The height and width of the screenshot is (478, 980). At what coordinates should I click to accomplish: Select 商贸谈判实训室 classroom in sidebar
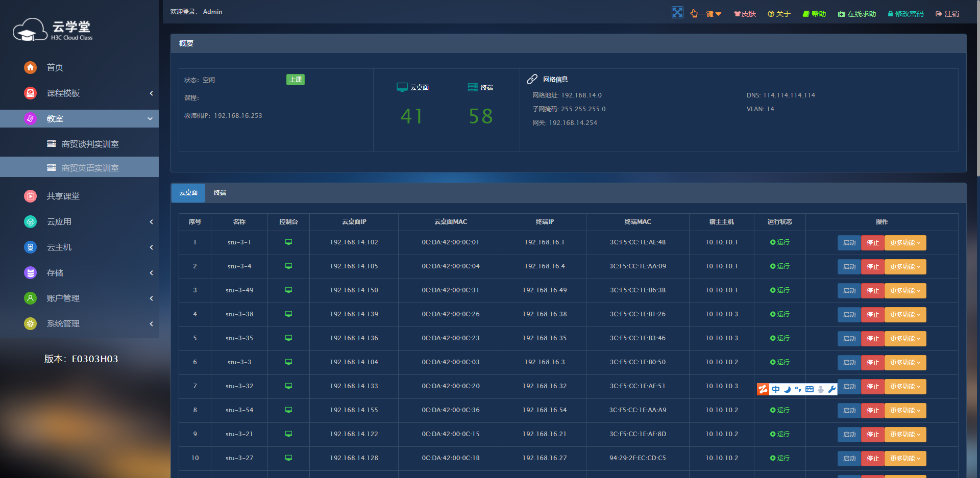click(90, 144)
